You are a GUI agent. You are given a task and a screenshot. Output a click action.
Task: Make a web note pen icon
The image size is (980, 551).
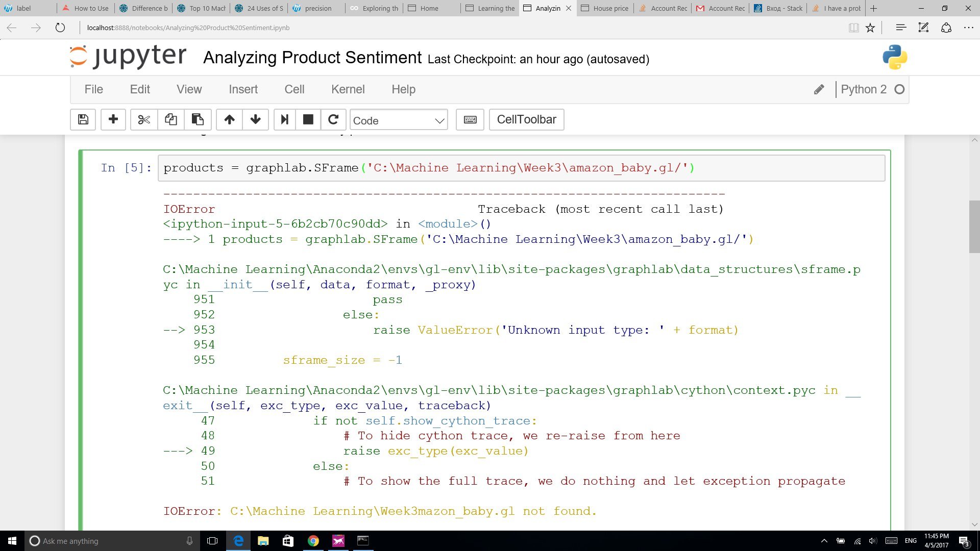pos(923,28)
